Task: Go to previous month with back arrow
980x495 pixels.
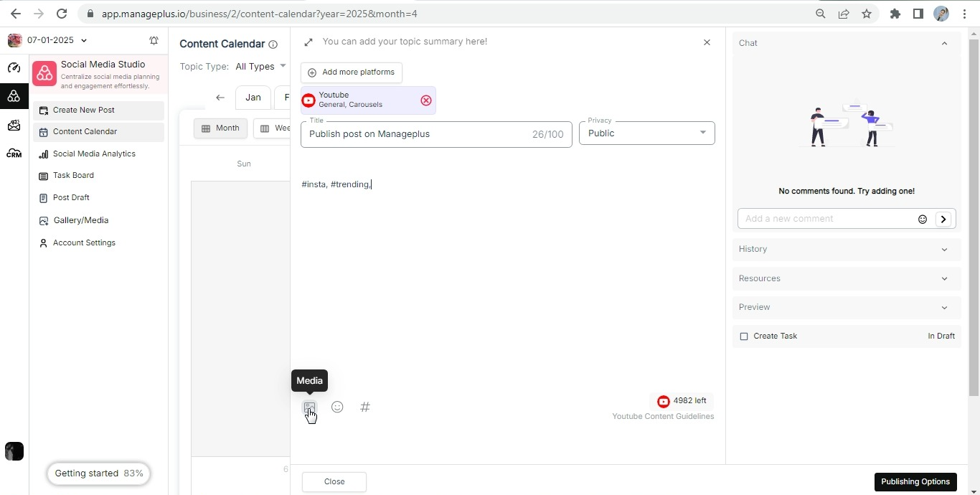Action: [x=220, y=98]
